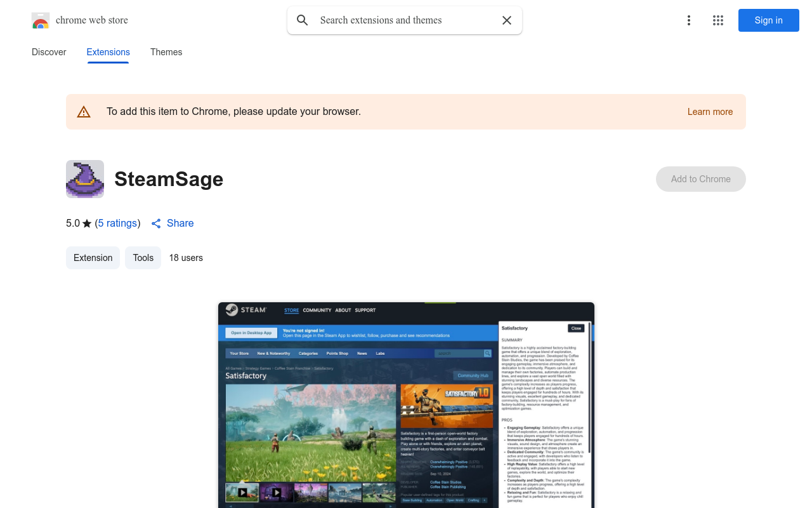Viewport: 812px width, 508px height.
Task: Focus the Search extensions and themes field
Action: [405, 20]
